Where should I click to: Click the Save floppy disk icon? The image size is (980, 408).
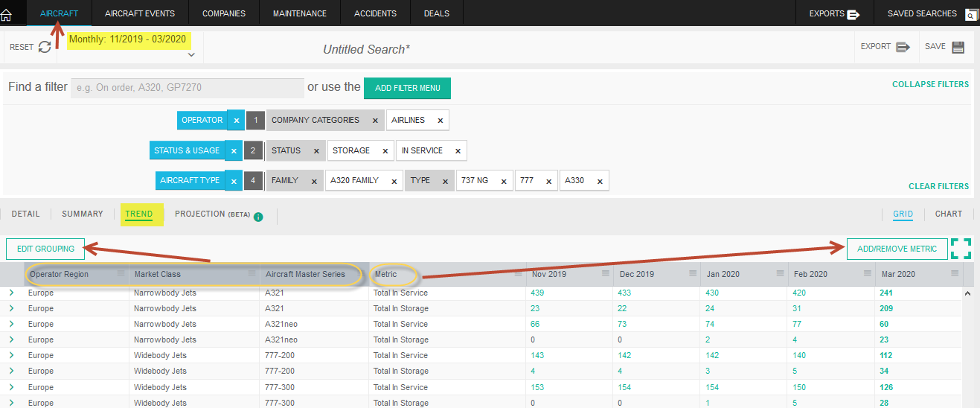pyautogui.click(x=958, y=47)
